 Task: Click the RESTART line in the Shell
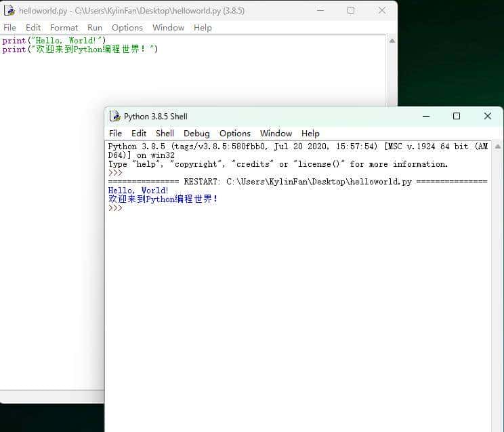[298, 182]
